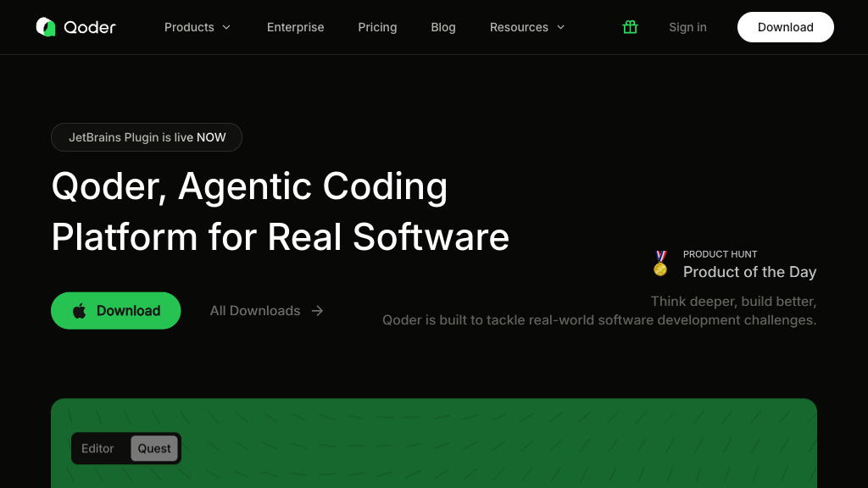868x488 pixels.
Task: Open the Products navigation menu
Action: (x=189, y=27)
